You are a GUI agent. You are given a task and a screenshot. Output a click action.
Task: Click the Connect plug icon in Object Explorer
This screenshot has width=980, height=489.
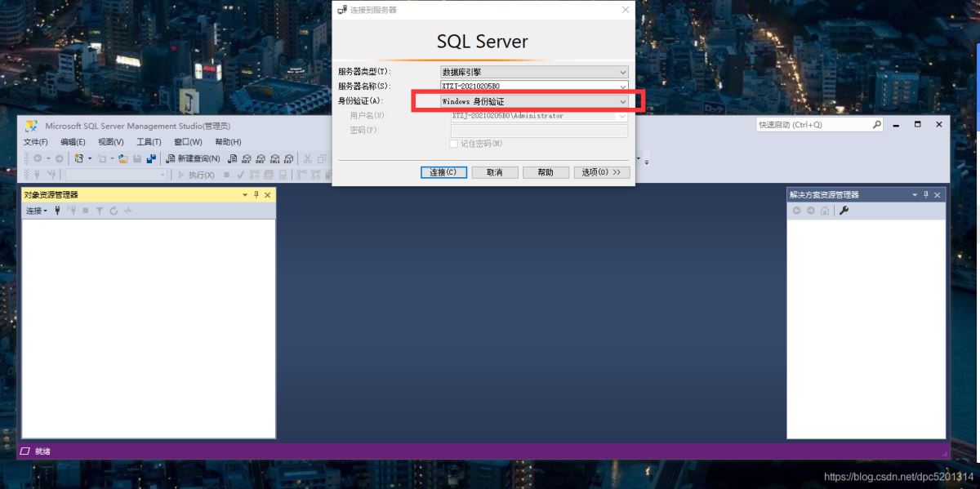point(57,211)
